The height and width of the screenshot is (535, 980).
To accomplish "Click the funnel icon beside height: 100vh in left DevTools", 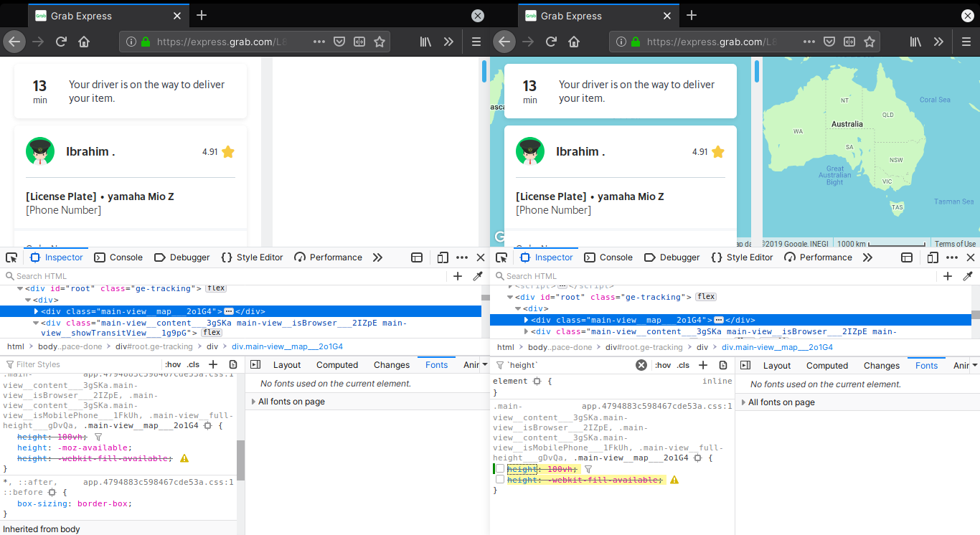I will 98,437.
